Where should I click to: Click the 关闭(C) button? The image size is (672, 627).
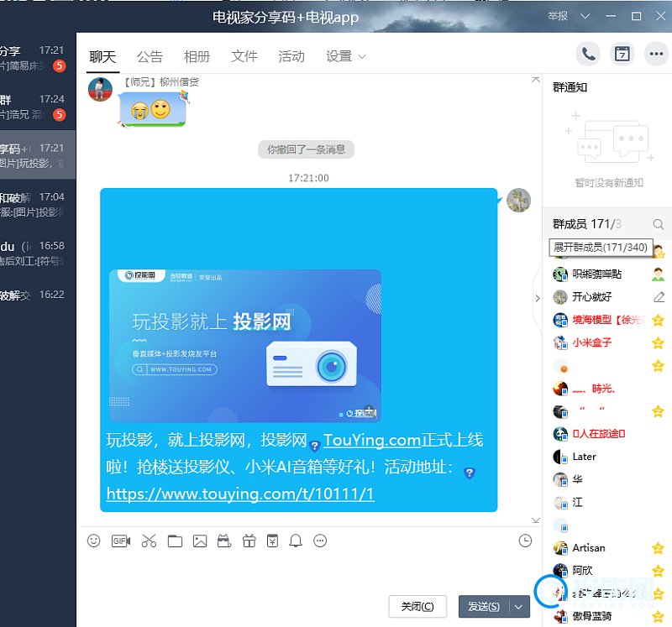pyautogui.click(x=417, y=607)
